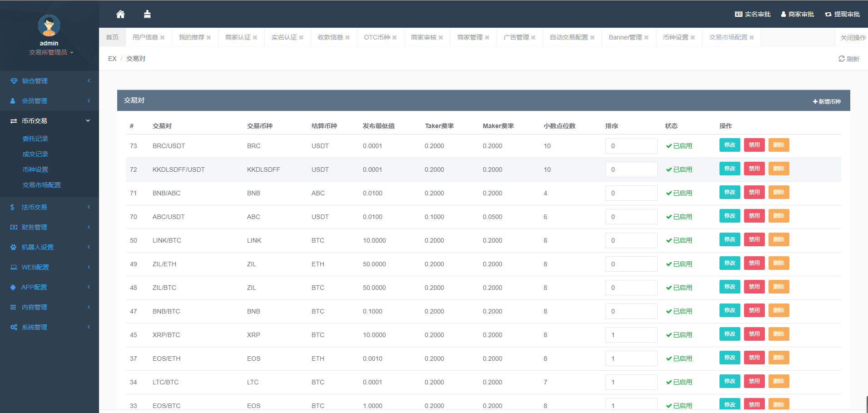Click the sort input for BNB/ABC

click(x=631, y=193)
